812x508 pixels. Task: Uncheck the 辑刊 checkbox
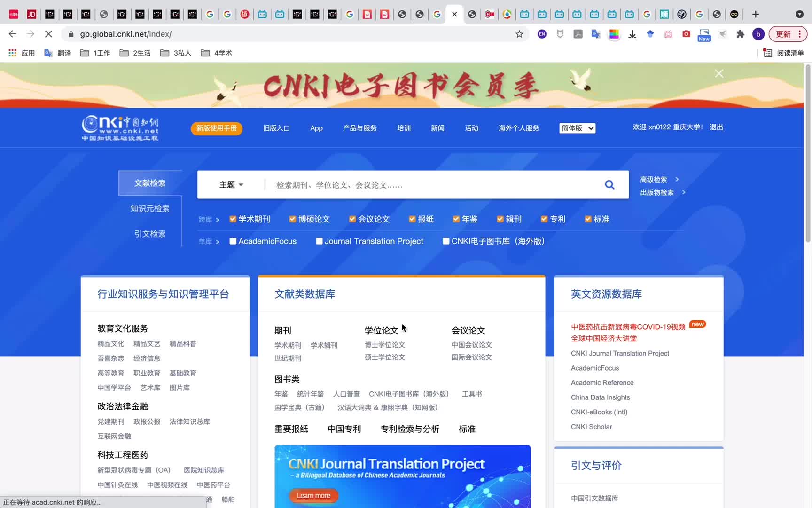500,219
